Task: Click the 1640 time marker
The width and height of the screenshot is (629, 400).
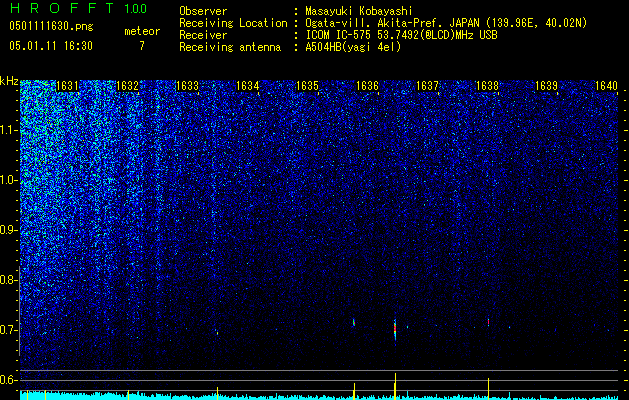Action: point(607,86)
